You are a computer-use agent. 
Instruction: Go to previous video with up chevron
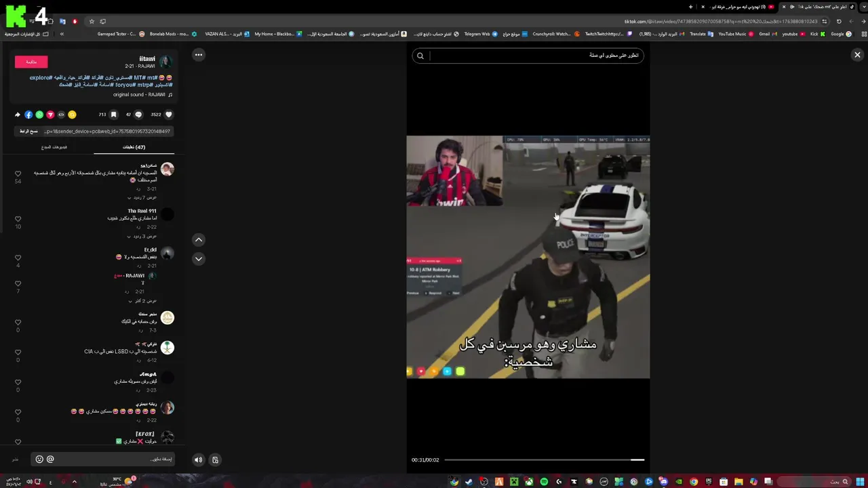click(199, 239)
